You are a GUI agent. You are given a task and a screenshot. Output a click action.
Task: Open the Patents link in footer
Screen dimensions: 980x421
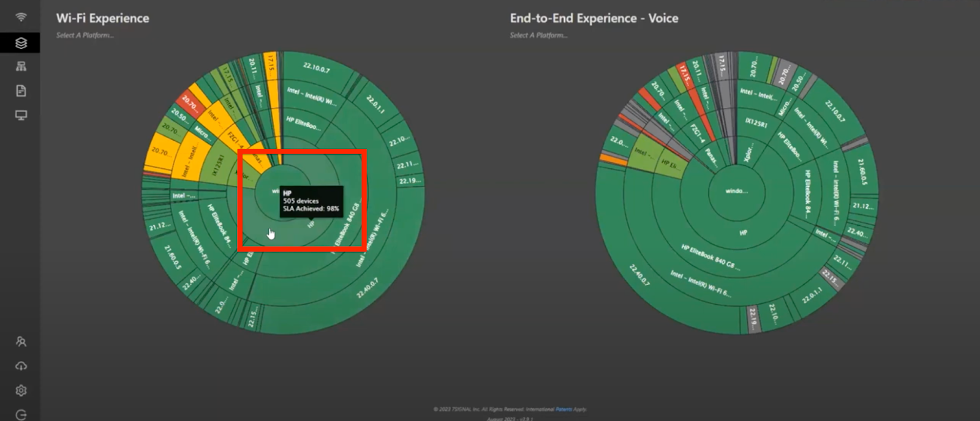coord(563,409)
